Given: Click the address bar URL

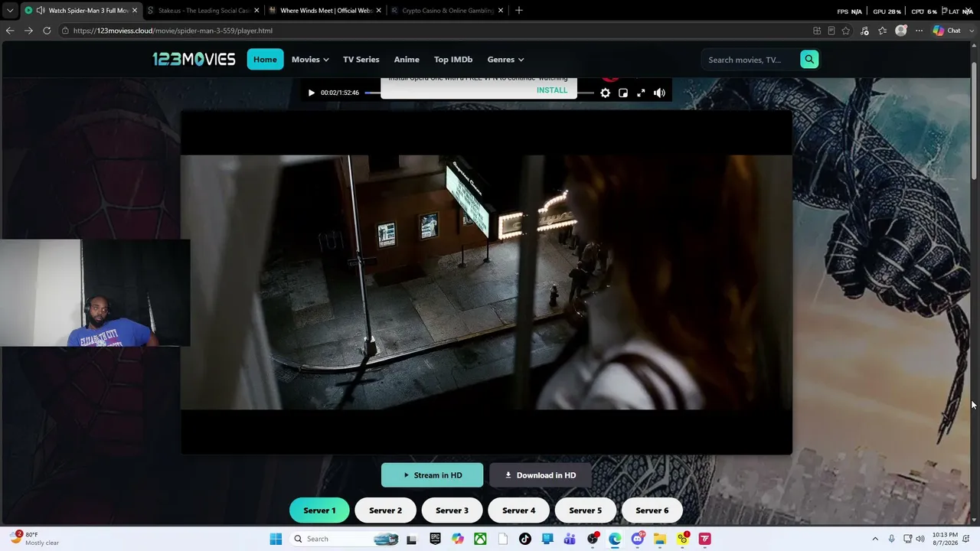Looking at the screenshot, I should coord(173,31).
